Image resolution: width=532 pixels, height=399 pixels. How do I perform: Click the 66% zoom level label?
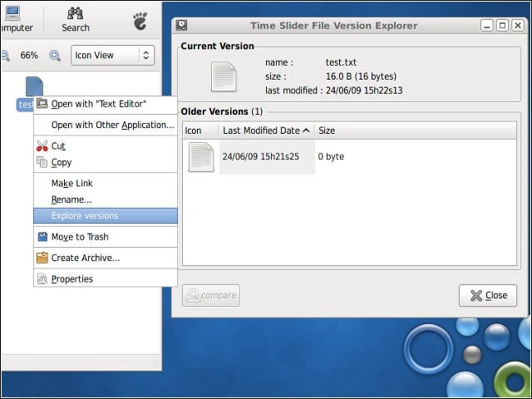29,56
